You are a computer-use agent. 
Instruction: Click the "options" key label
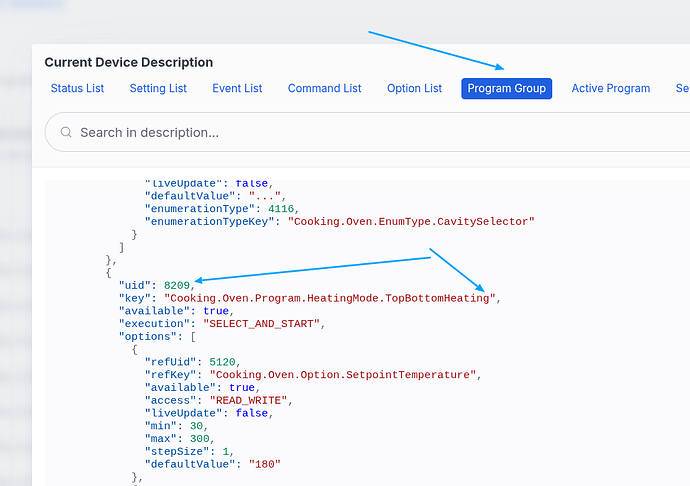(151, 336)
